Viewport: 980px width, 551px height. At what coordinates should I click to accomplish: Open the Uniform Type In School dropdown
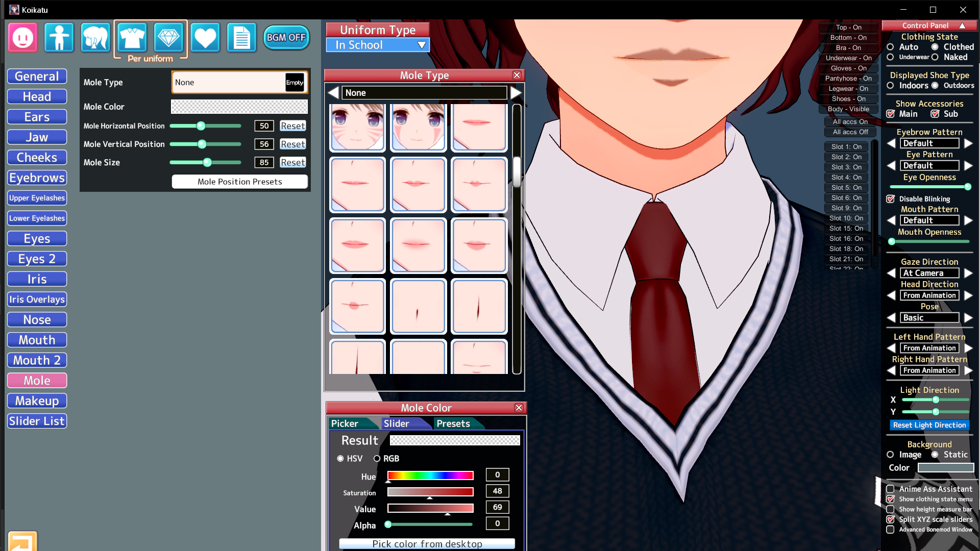pyautogui.click(x=378, y=45)
